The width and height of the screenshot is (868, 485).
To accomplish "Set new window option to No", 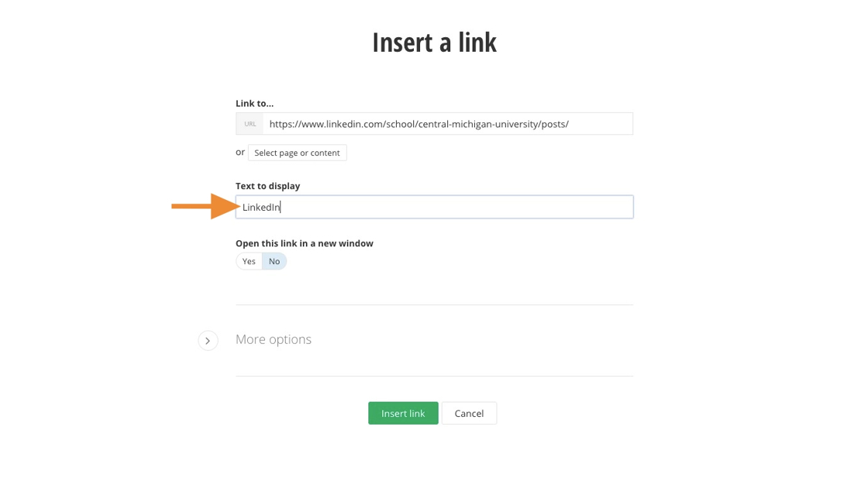I will (274, 262).
